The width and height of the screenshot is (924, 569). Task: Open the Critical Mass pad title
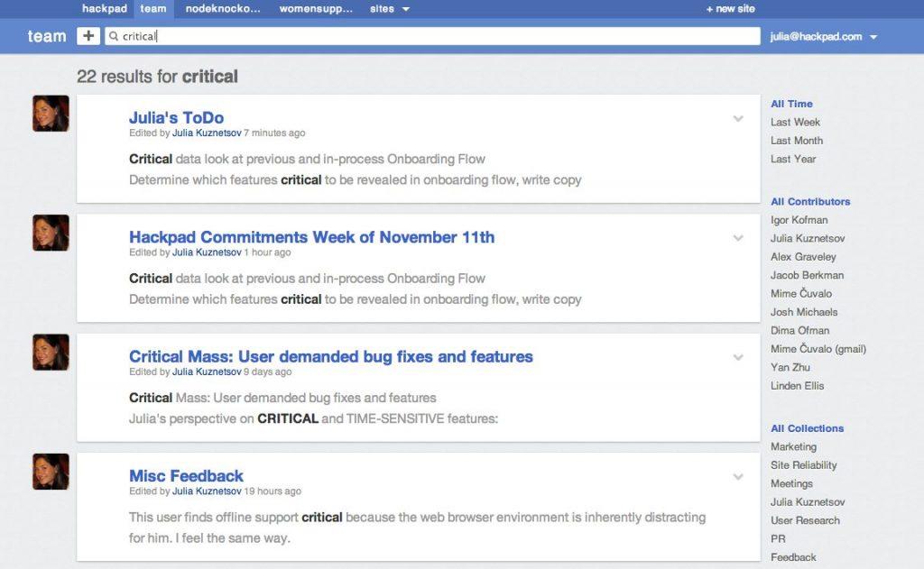pos(330,357)
